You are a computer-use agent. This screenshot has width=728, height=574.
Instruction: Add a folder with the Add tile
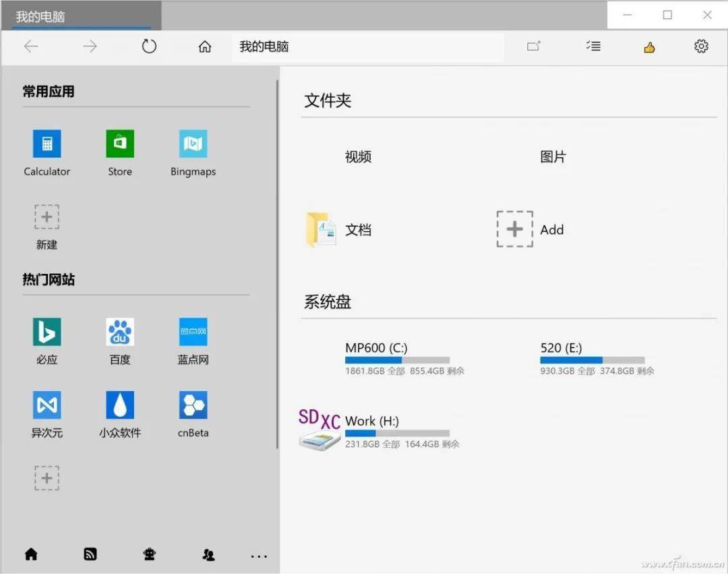(530, 229)
